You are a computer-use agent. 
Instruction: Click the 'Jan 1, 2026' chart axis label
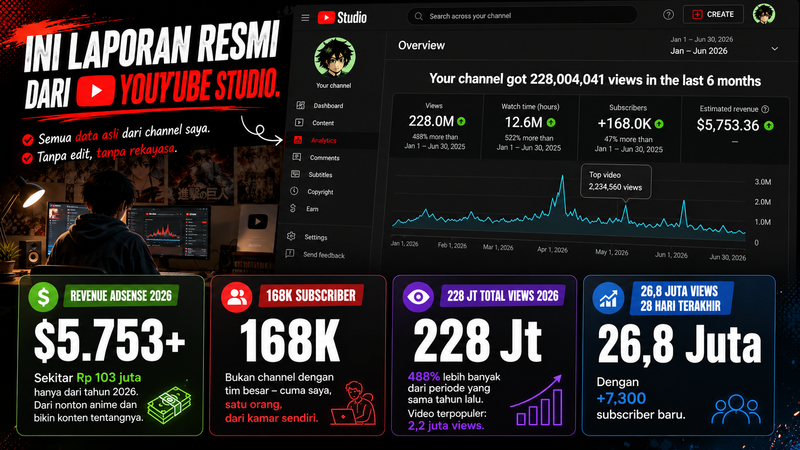click(405, 244)
